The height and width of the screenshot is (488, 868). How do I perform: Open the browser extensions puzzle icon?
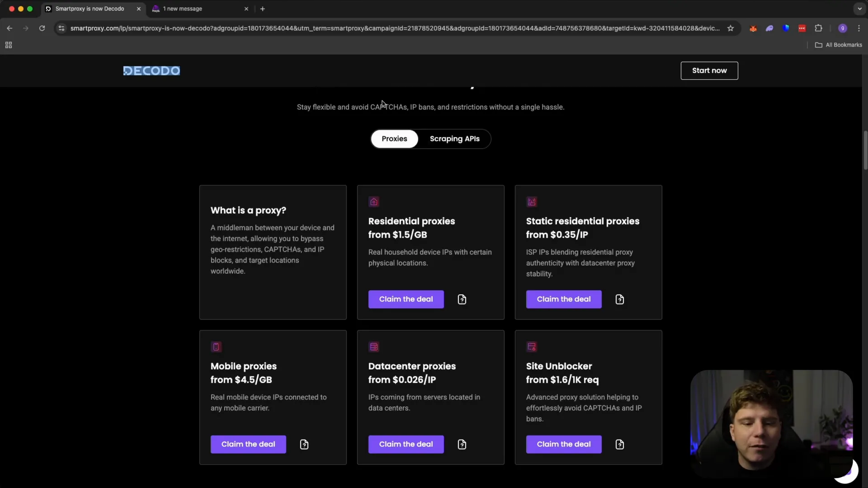pos(818,28)
